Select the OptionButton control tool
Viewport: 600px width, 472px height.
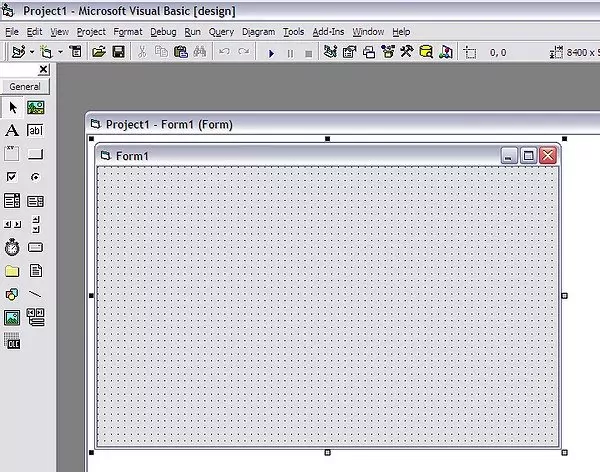[x=36, y=177]
